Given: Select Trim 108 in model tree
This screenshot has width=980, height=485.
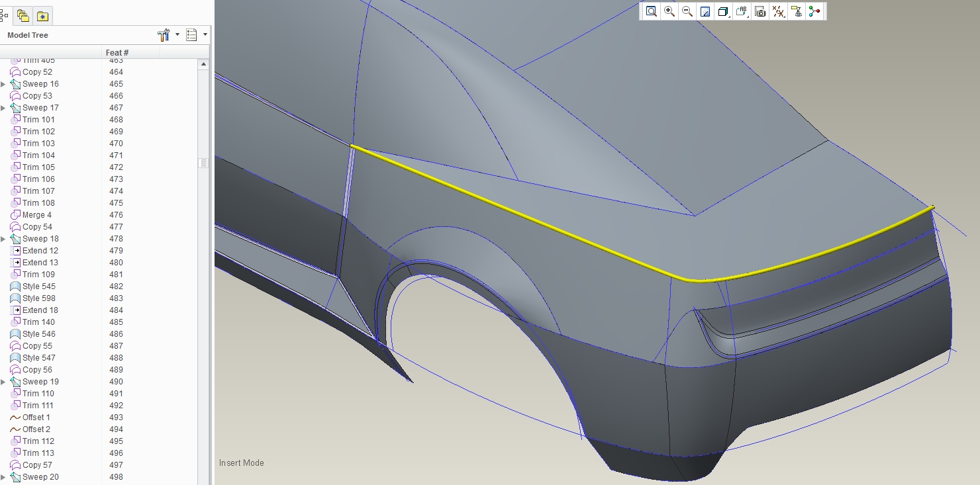Looking at the screenshot, I should coord(38,203).
